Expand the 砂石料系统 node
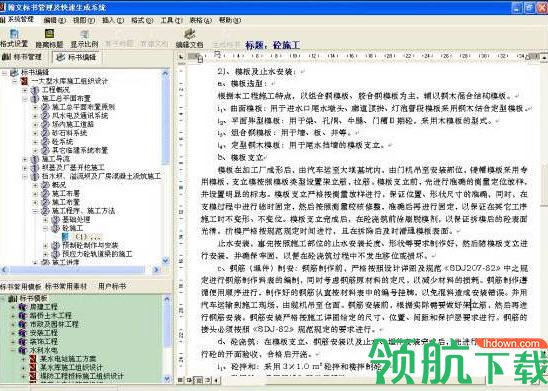 (35, 133)
